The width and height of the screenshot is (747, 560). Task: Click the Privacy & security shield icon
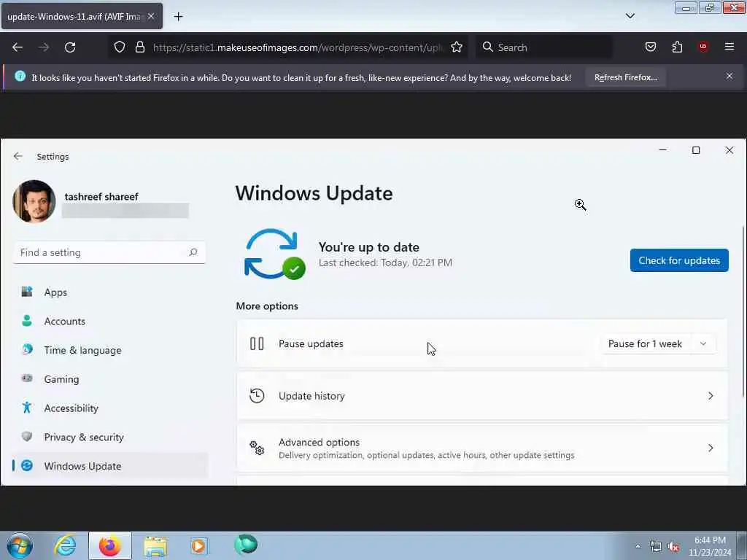27,436
